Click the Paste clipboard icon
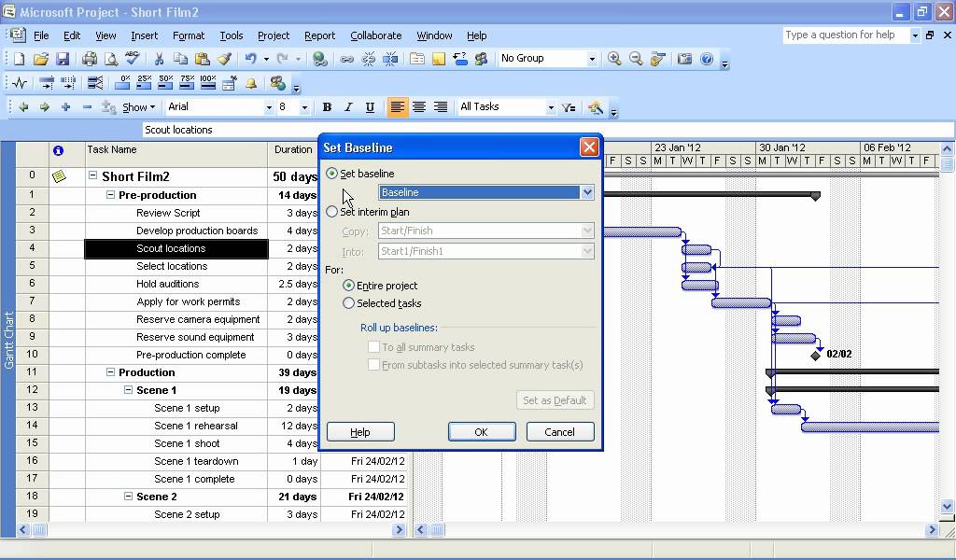Viewport: 956px width, 560px height. pyautogui.click(x=202, y=59)
